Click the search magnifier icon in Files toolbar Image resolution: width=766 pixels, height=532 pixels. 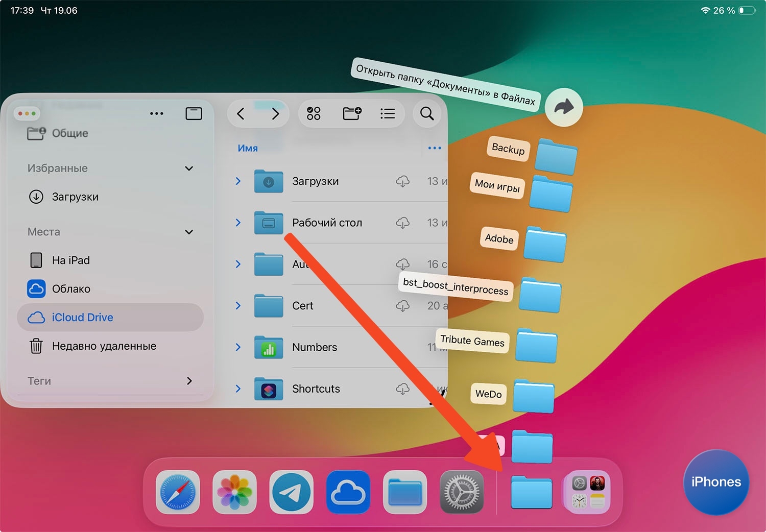tap(427, 113)
